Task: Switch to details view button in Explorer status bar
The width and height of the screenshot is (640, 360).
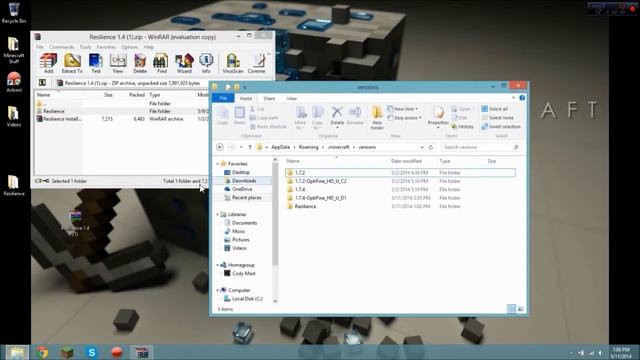Action: coord(511,309)
